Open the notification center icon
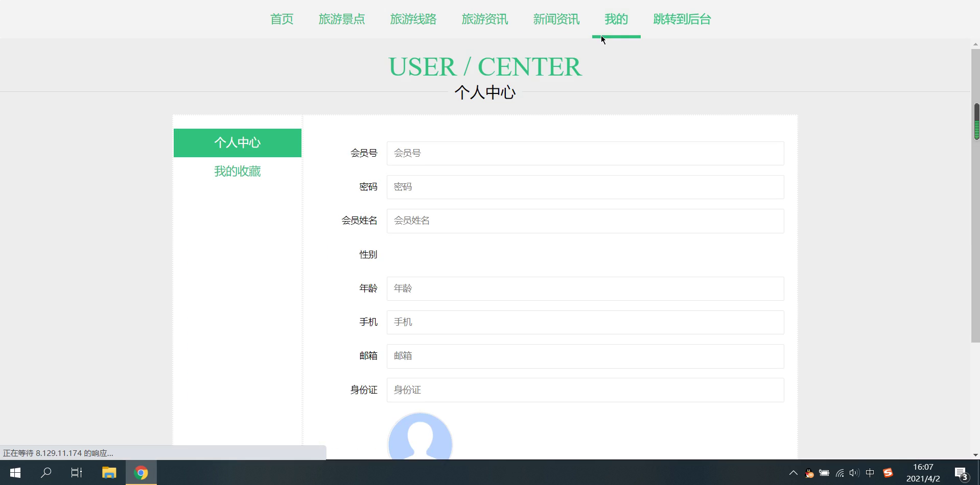This screenshot has width=980, height=485. click(x=961, y=473)
